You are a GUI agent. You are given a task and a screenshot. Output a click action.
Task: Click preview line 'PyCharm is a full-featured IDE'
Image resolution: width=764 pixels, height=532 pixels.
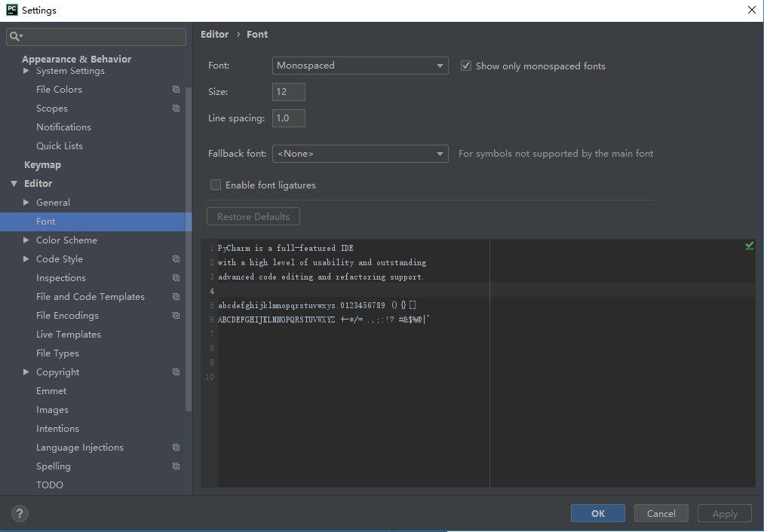pyautogui.click(x=286, y=248)
